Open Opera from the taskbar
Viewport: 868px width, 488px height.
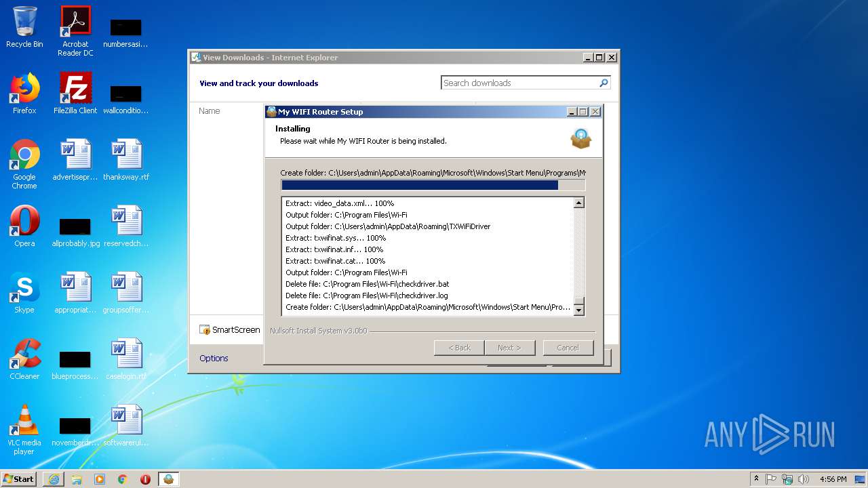pyautogui.click(x=145, y=479)
